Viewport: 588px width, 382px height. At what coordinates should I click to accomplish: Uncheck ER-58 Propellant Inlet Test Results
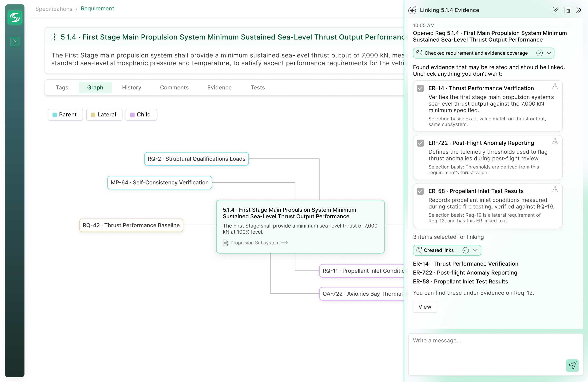[420, 191]
